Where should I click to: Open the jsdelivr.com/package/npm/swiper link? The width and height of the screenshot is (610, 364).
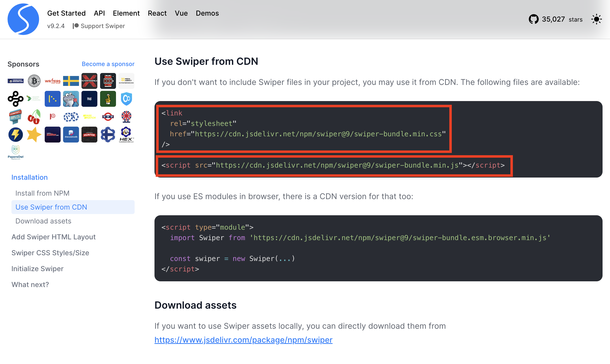click(243, 340)
